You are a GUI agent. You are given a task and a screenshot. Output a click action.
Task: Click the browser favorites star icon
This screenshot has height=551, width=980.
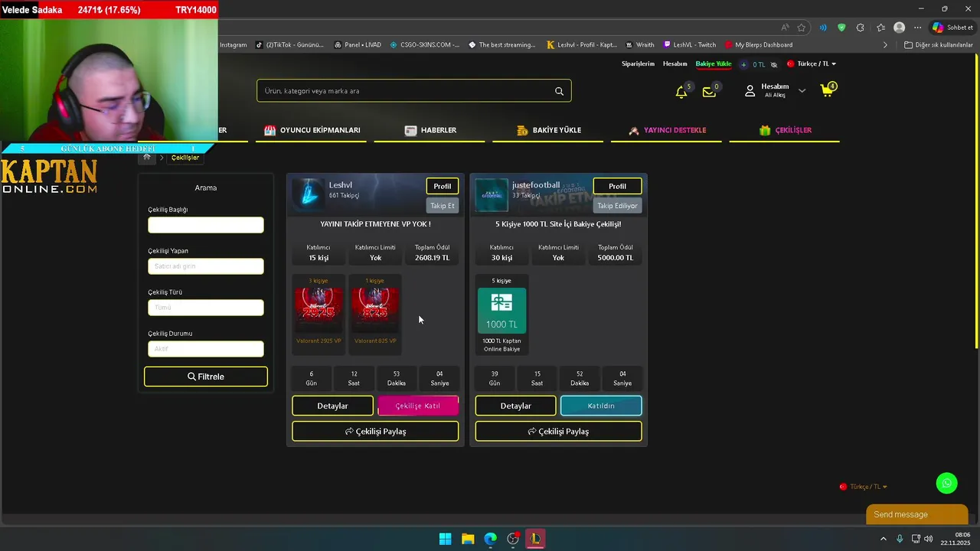[802, 28]
